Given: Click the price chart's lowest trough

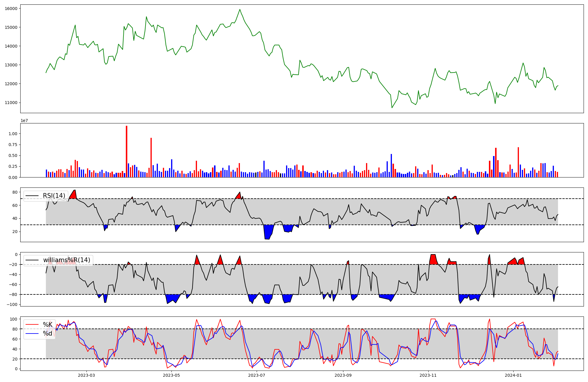Looking at the screenshot, I should click(x=392, y=108).
